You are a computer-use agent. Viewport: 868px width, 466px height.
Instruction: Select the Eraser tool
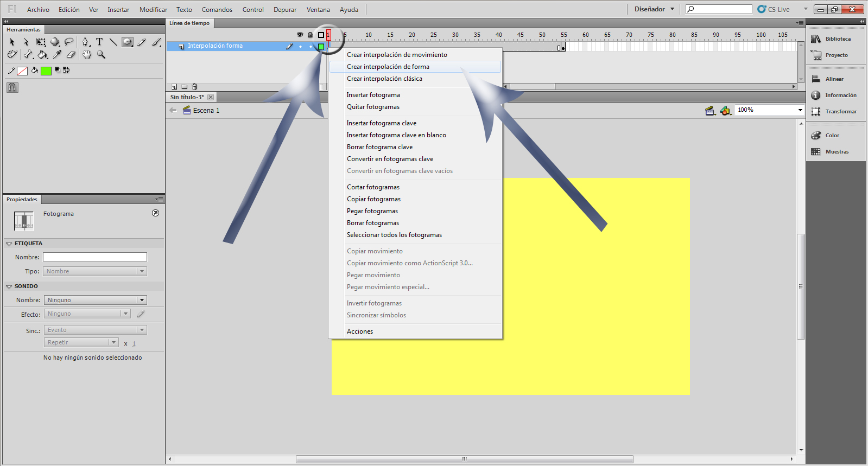[71, 55]
